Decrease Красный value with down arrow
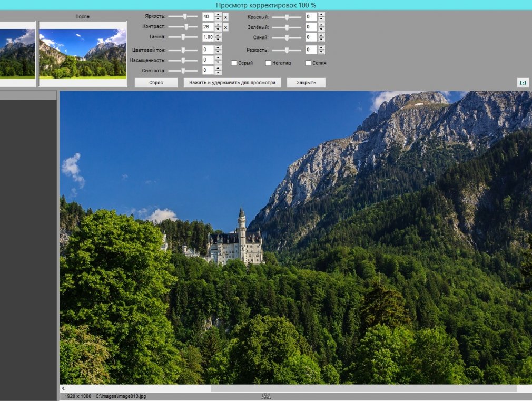 pos(321,19)
